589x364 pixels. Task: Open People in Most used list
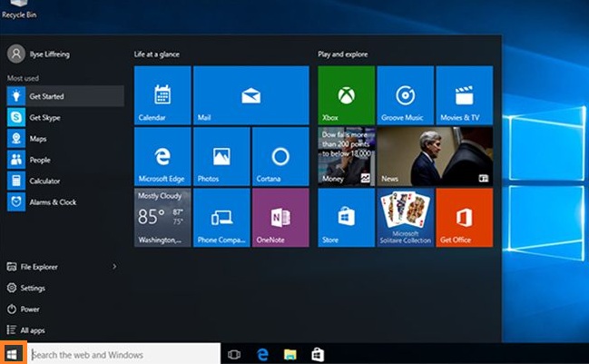(65, 160)
